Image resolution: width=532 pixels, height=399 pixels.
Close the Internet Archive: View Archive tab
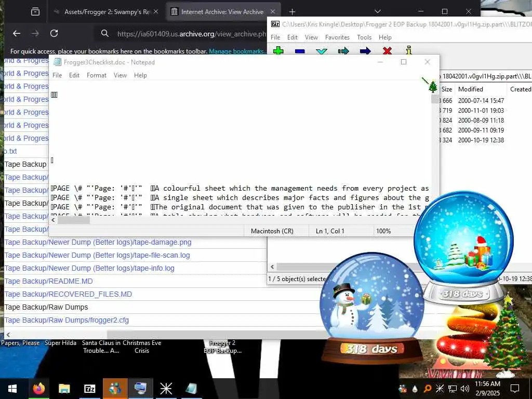pos(272,11)
